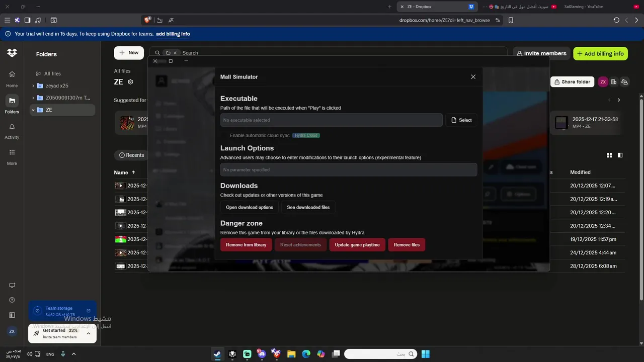Toggle the details side panel icon
The height and width of the screenshot is (362, 644).
[x=620, y=155]
